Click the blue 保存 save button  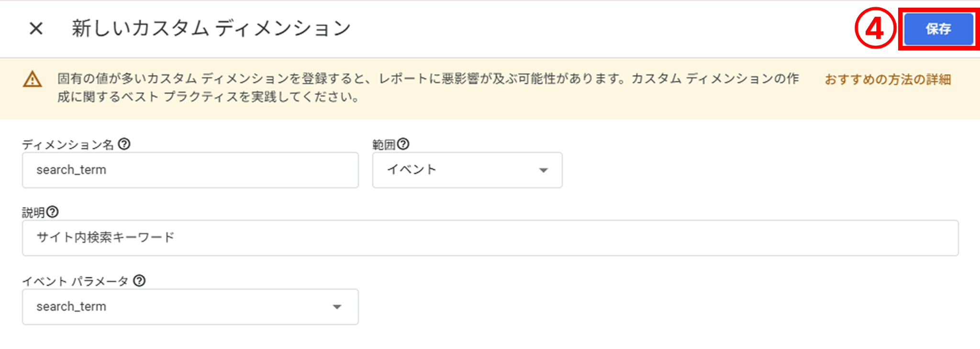[x=938, y=29]
